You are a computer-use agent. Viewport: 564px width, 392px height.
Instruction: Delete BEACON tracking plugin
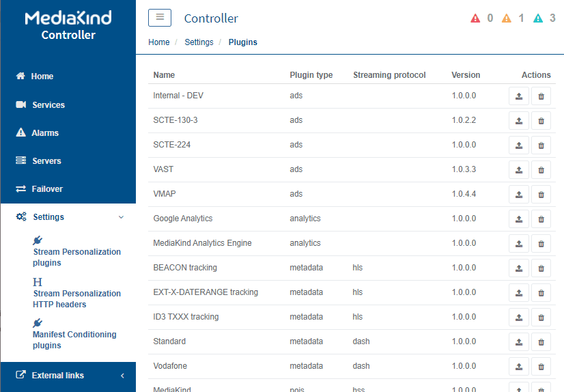[x=541, y=268]
